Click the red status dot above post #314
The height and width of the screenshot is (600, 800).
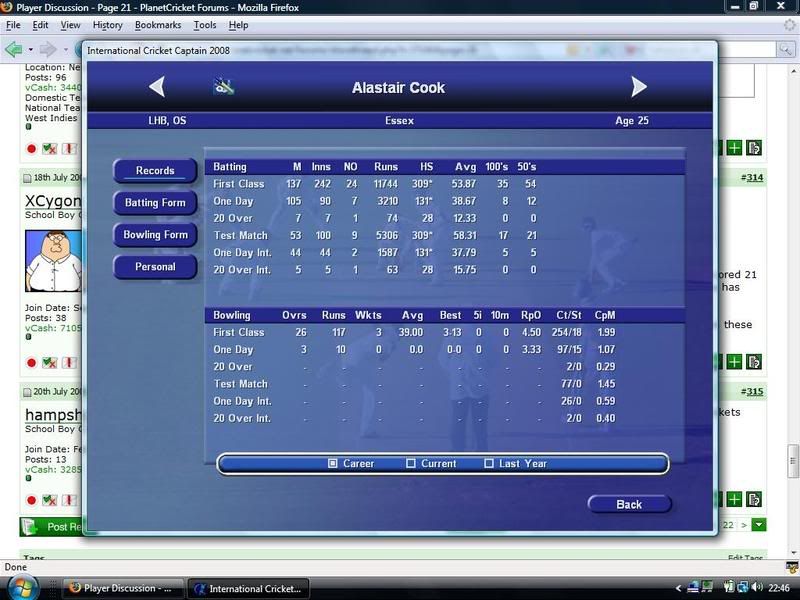click(x=31, y=149)
